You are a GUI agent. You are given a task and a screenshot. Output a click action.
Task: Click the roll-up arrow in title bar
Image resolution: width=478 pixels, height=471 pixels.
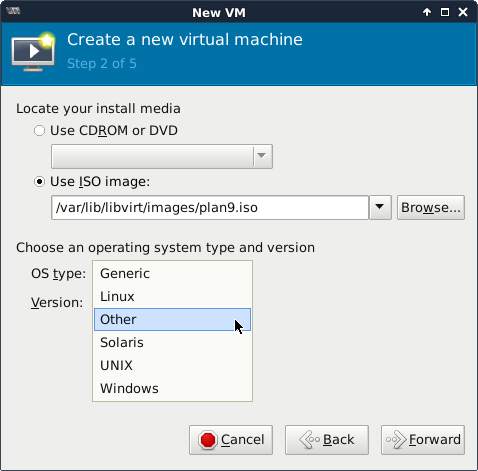point(427,12)
